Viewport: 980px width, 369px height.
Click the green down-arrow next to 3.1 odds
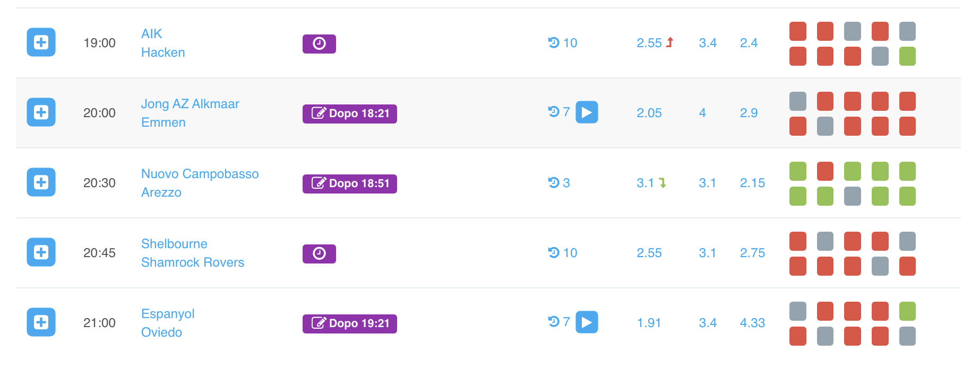663,183
